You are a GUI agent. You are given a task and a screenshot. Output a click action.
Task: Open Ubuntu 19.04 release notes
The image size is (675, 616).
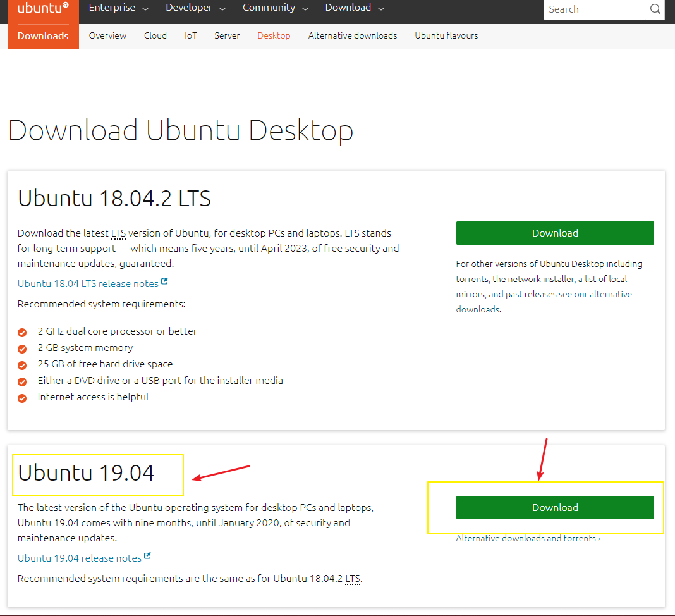point(79,558)
